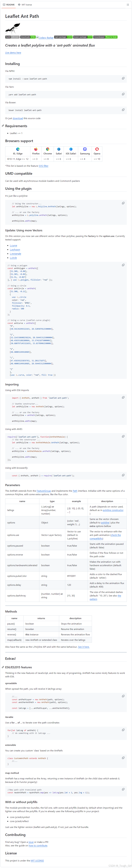
Task: Follow the download source code link
Action: pos(18,118)
